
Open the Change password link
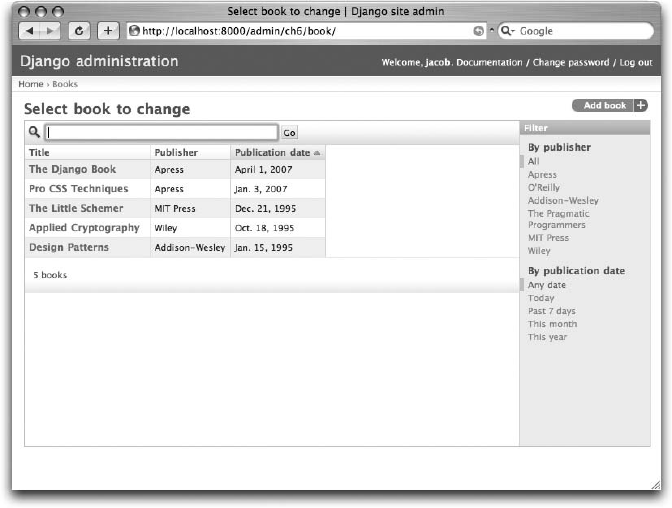click(571, 63)
